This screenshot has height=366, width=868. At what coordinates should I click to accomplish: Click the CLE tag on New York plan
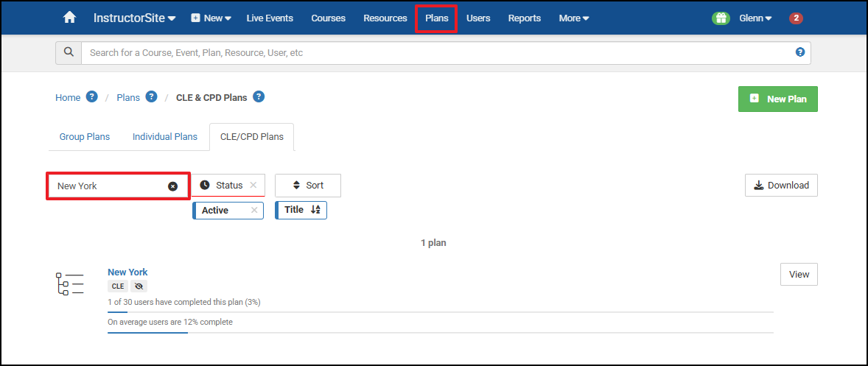[118, 286]
